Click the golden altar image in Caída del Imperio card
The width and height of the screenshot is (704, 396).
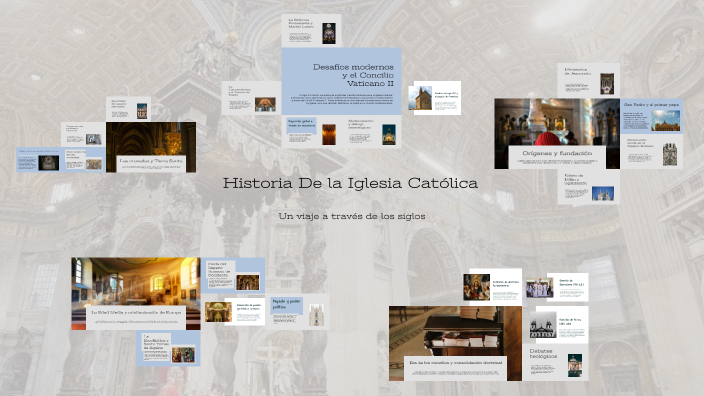click(x=248, y=282)
